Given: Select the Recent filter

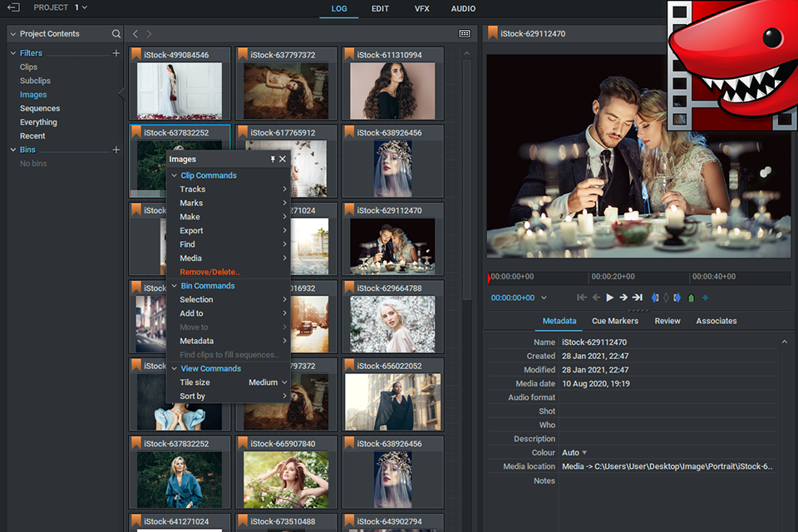Looking at the screenshot, I should [32, 136].
